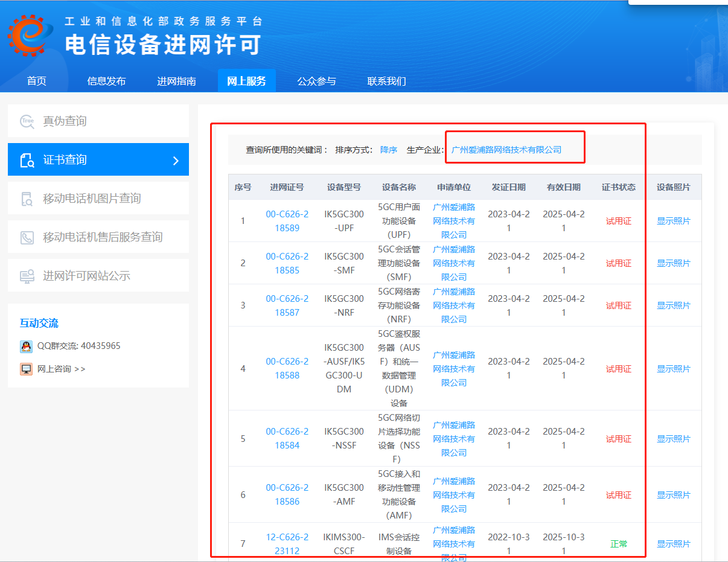The height and width of the screenshot is (562, 728).
Task: Open 真伪查询 in the sidebar
Action: pos(98,121)
